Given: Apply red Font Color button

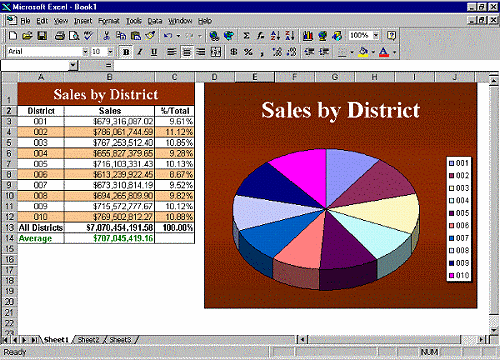Looking at the screenshot, I should (x=384, y=52).
